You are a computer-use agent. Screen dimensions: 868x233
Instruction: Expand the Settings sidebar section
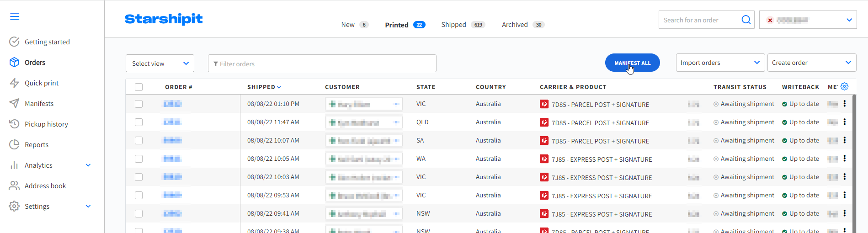click(88, 206)
